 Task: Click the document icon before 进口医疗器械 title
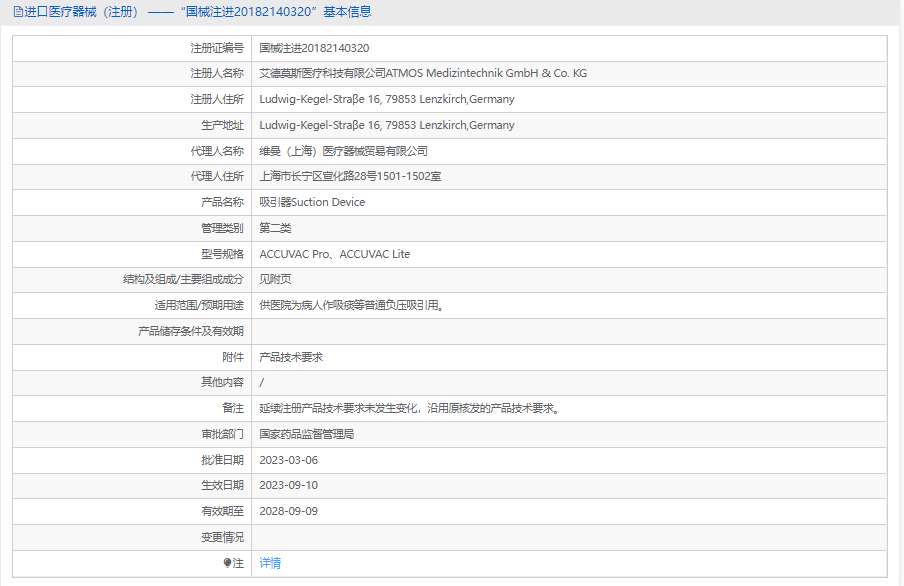click(x=18, y=12)
